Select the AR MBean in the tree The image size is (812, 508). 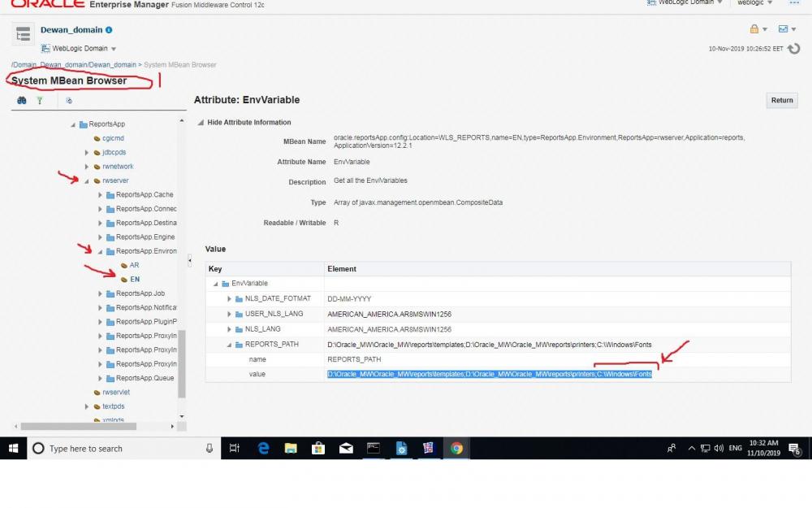[135, 265]
